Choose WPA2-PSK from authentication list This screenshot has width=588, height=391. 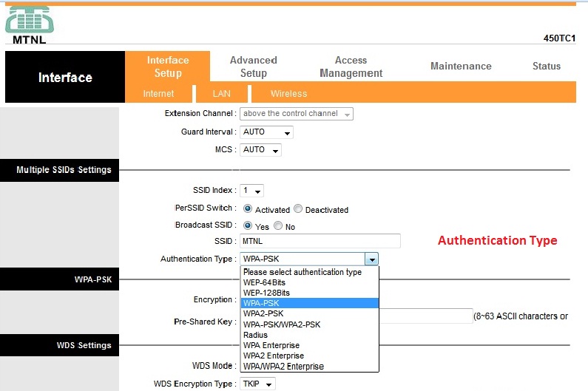point(263,313)
